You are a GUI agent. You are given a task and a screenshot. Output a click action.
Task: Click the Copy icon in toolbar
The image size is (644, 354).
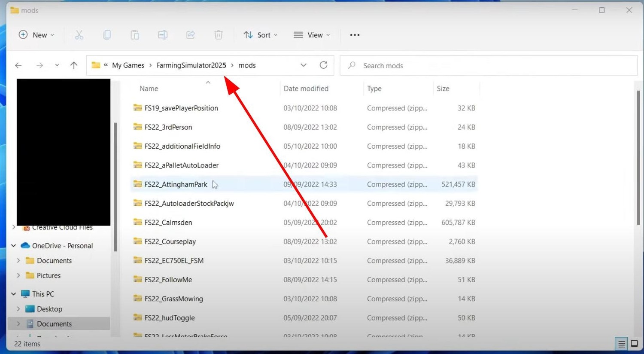[107, 35]
